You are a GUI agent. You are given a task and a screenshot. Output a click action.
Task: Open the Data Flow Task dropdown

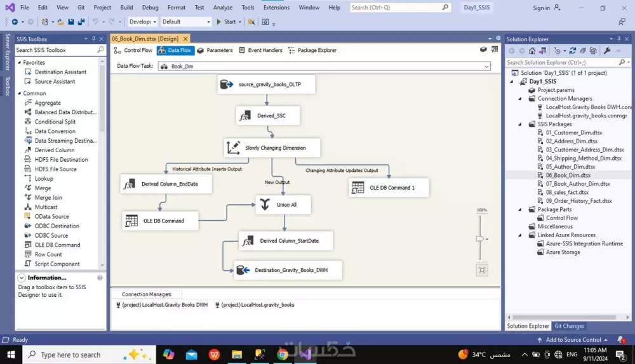[486, 67]
